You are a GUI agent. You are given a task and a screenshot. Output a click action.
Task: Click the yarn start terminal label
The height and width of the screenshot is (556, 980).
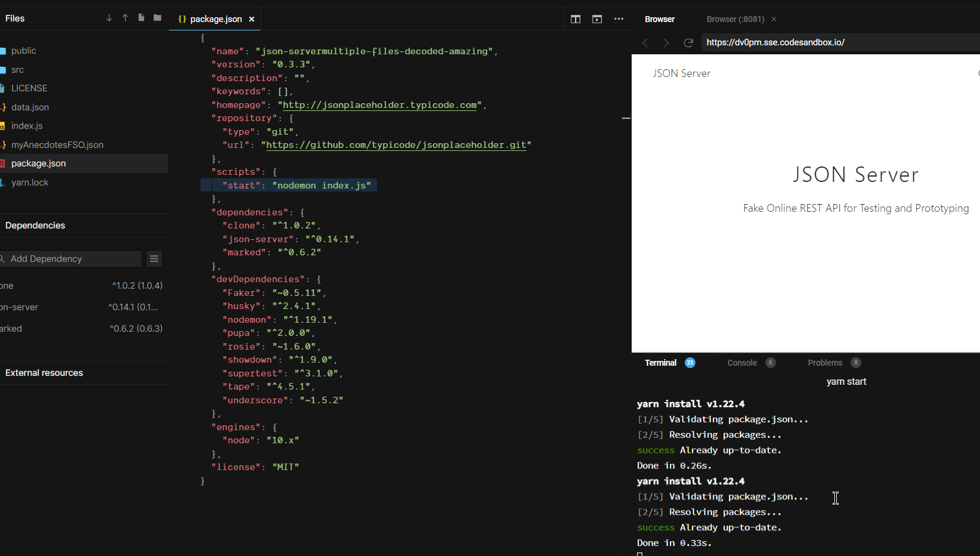click(846, 382)
